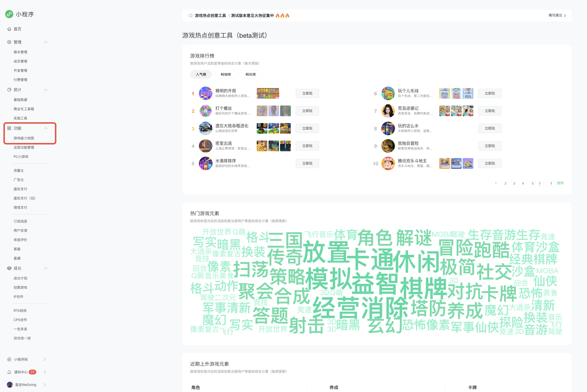Switch to the 畅销榜 tab
Image resolution: width=587 pixels, height=392 pixels.
click(x=226, y=74)
